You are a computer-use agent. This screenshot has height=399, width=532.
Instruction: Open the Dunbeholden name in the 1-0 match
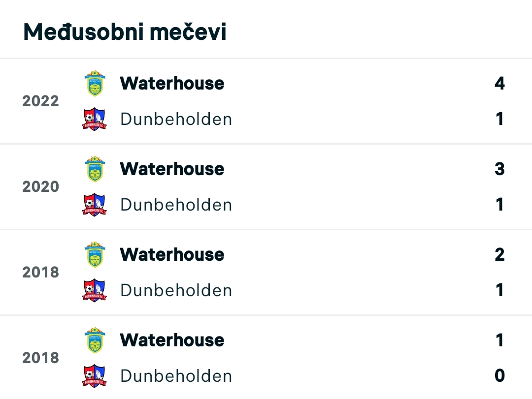tap(176, 375)
